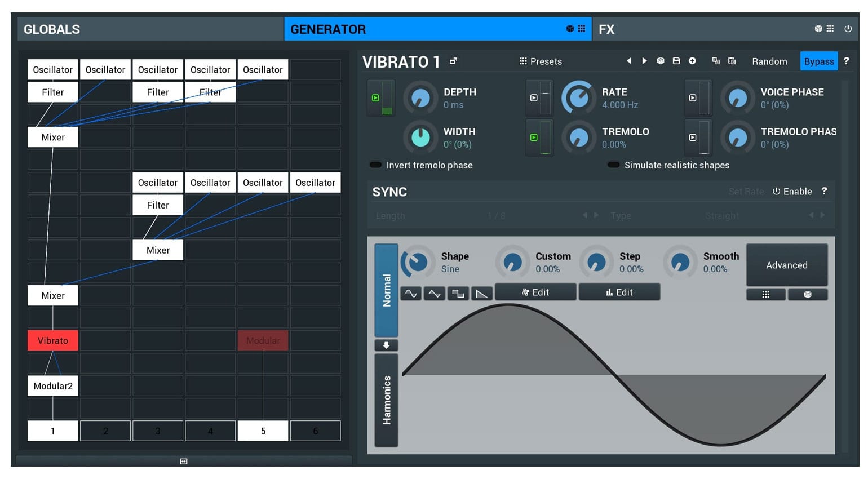
Task: Randomize the shape using the dice icon below Advanced
Action: [808, 294]
